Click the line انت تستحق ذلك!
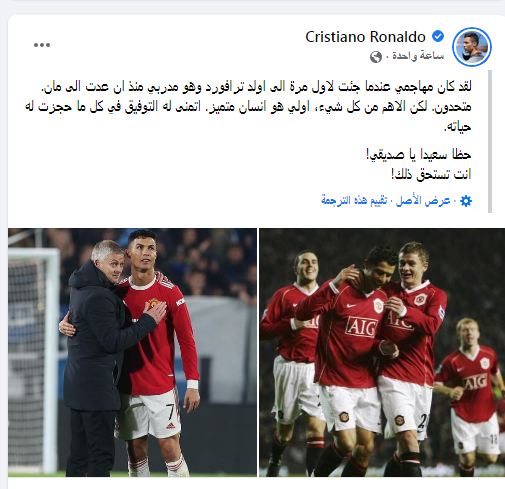This screenshot has width=505, height=489. click(431, 175)
